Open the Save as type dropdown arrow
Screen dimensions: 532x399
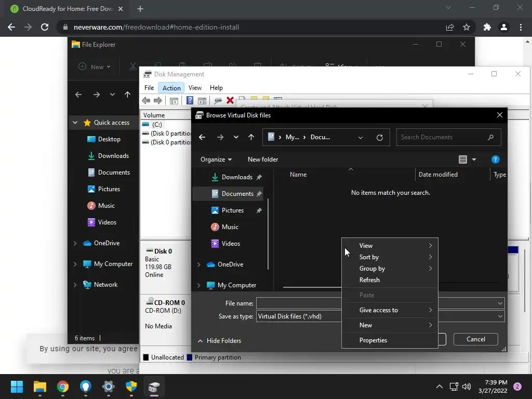point(500,316)
